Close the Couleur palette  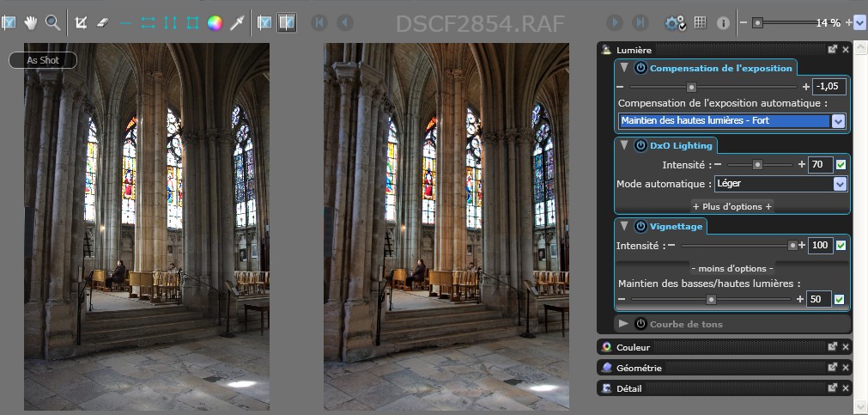pyautogui.click(x=846, y=347)
